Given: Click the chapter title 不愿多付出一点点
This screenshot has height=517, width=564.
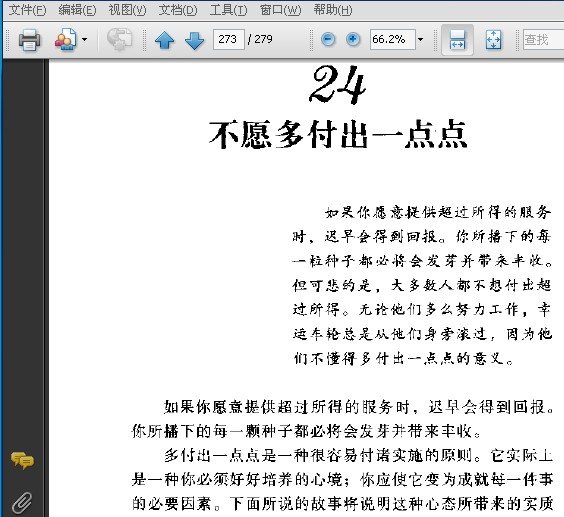Looking at the screenshot, I should pyautogui.click(x=338, y=134).
